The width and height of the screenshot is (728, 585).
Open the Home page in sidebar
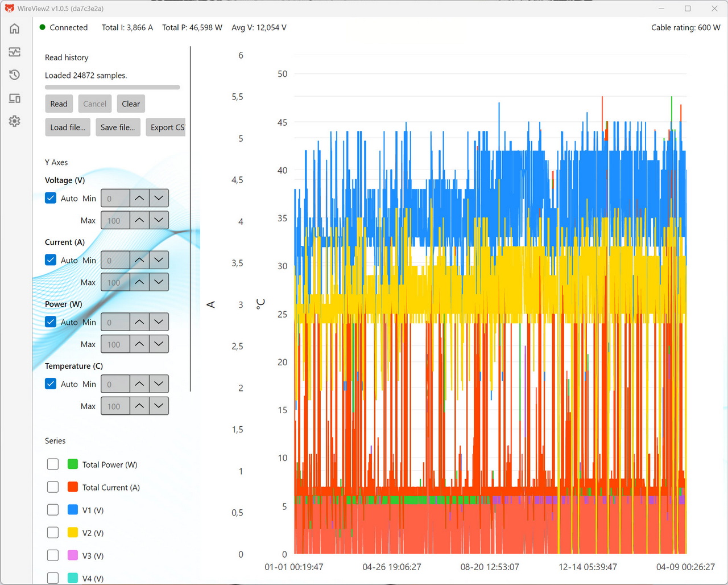[15, 28]
